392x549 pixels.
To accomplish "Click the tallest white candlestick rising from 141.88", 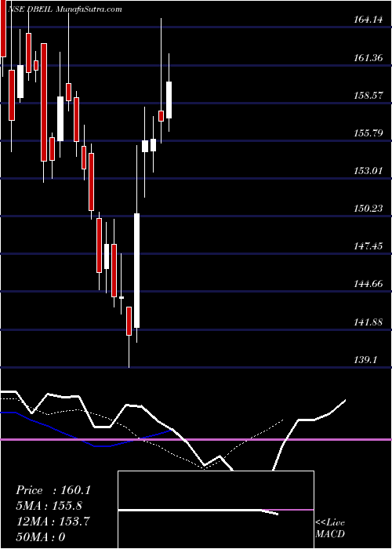I will click(x=137, y=271).
